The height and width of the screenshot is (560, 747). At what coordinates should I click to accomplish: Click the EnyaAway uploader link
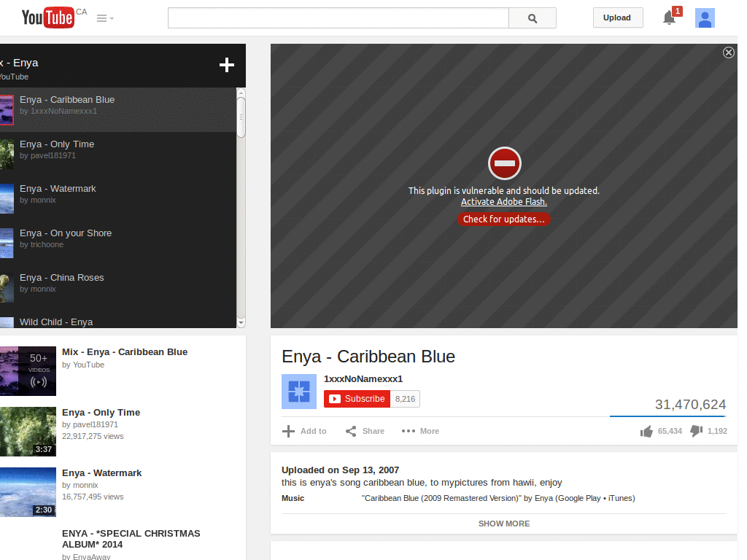[91, 556]
